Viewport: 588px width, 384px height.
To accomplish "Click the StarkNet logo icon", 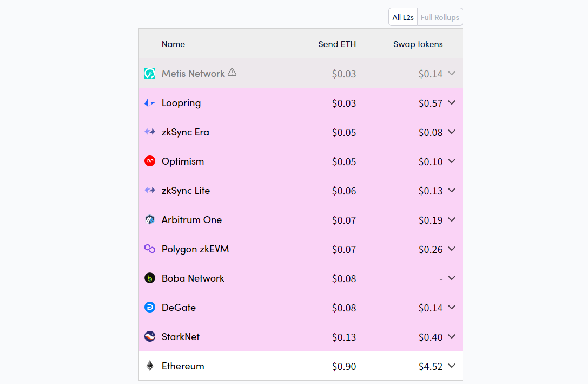I will 150,337.
